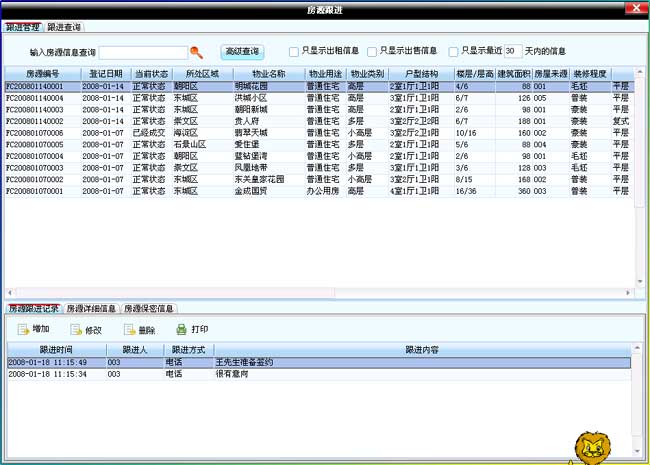Open 房源详细信息 tab
The image size is (650, 465).
point(91,309)
